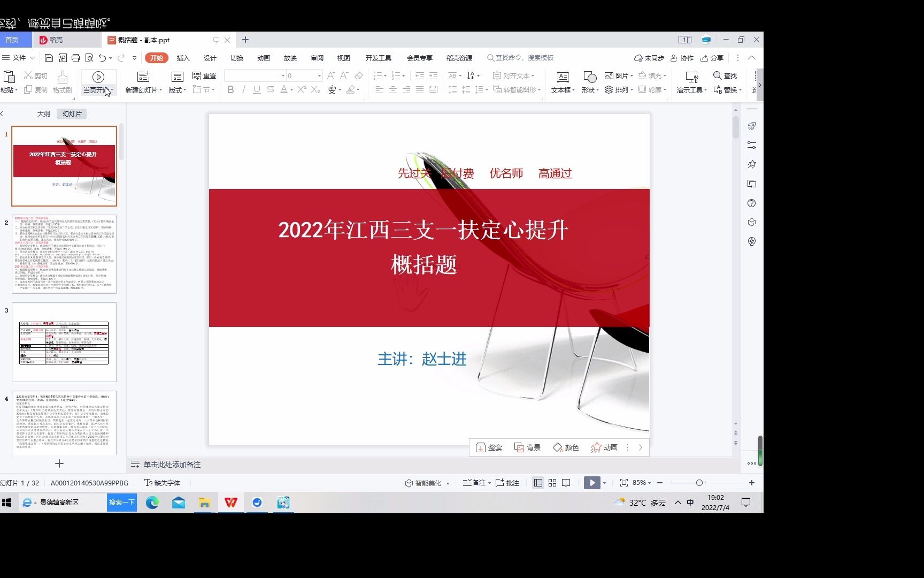Select slide 3 thumbnail

(64, 342)
